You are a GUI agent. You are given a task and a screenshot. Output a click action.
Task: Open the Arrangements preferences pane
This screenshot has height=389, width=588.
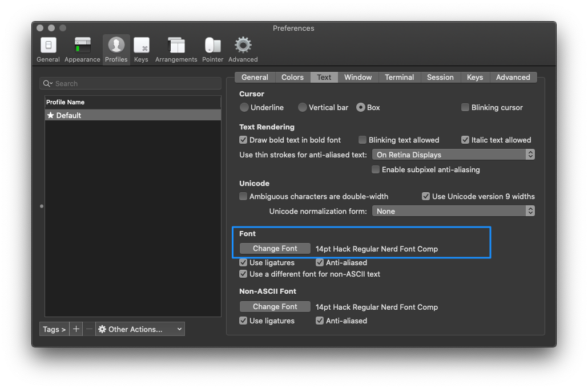click(176, 50)
